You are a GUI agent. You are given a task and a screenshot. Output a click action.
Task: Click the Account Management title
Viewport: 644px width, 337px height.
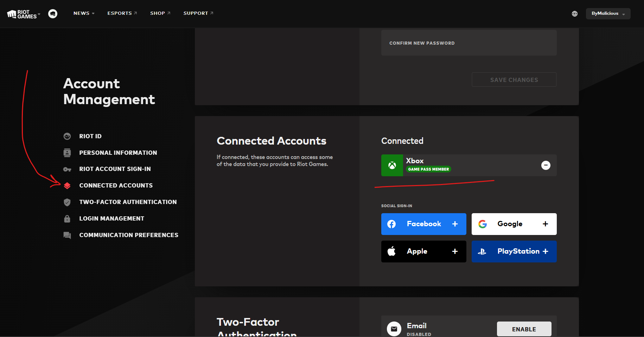click(109, 91)
